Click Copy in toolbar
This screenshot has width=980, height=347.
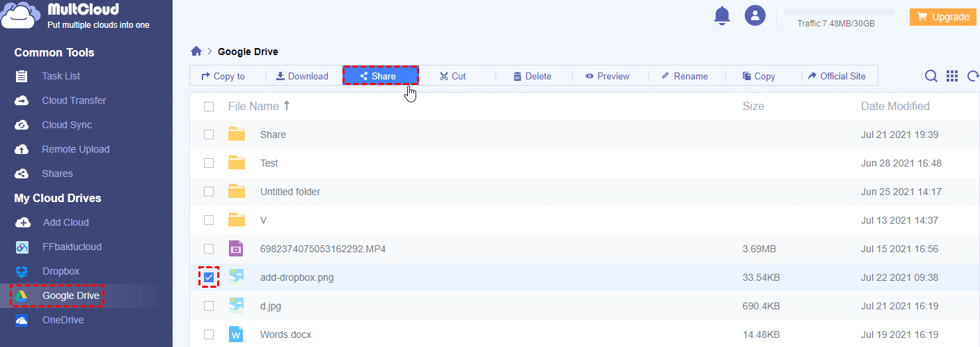[x=759, y=76]
